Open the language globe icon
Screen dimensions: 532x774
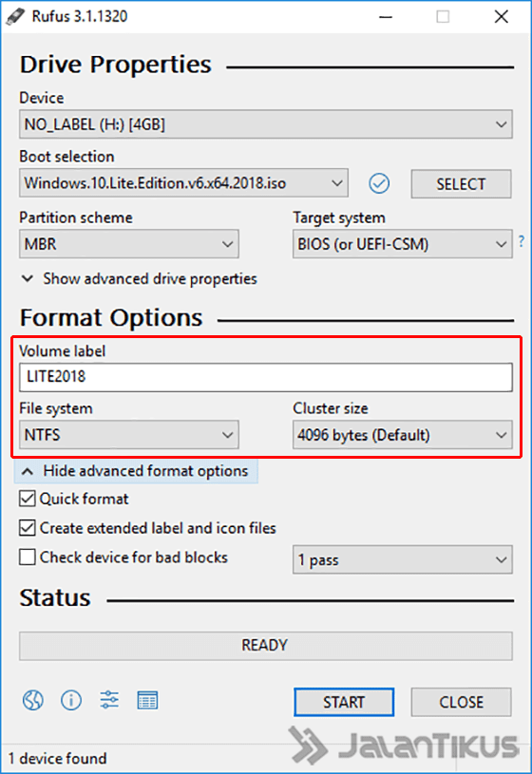coord(33,700)
